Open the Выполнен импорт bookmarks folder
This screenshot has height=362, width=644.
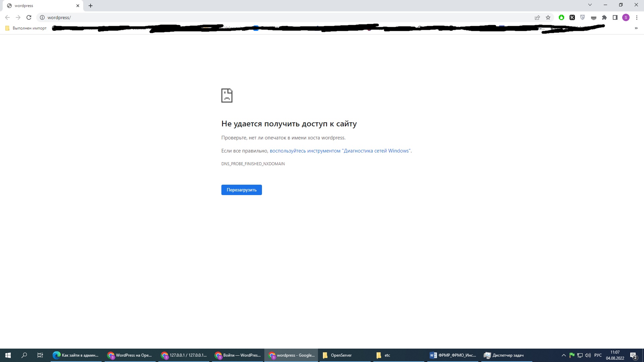coord(26,28)
